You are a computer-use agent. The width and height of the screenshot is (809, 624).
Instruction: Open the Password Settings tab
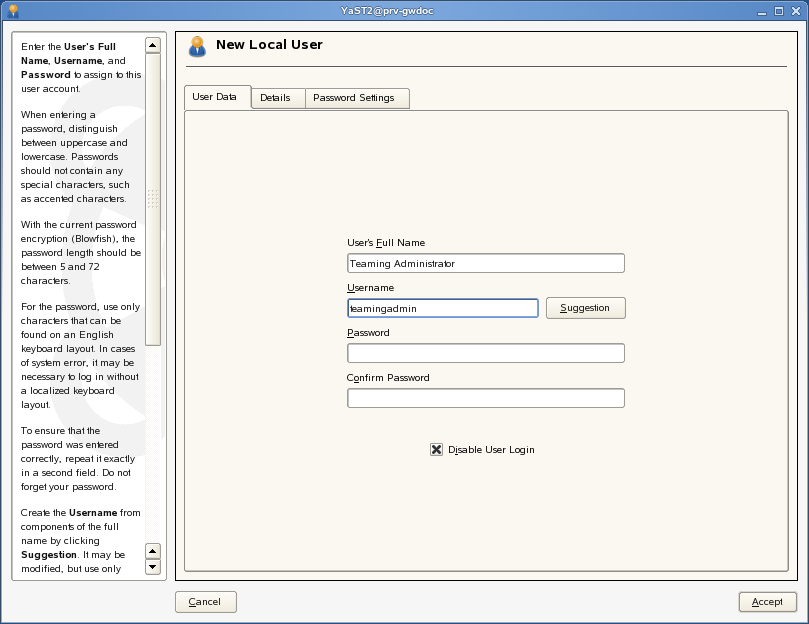coord(358,98)
